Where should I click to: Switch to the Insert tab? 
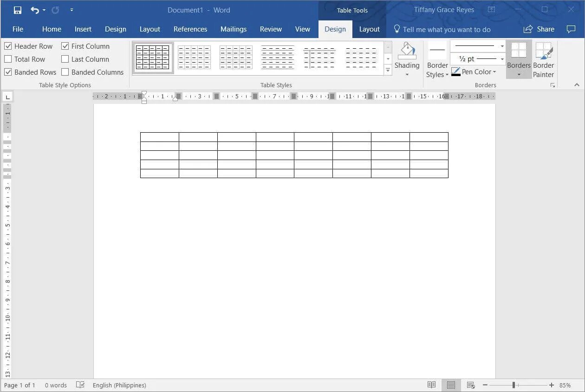point(83,29)
